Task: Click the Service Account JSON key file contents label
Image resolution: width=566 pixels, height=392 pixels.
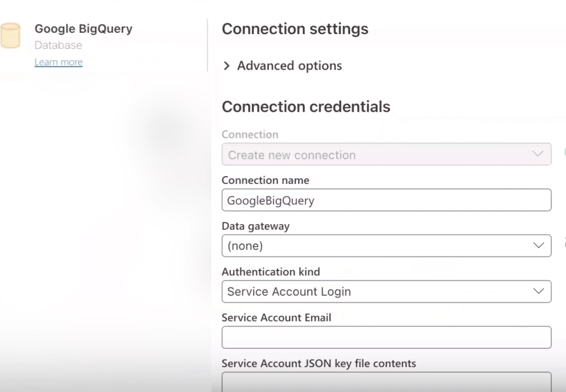Action: click(x=319, y=363)
